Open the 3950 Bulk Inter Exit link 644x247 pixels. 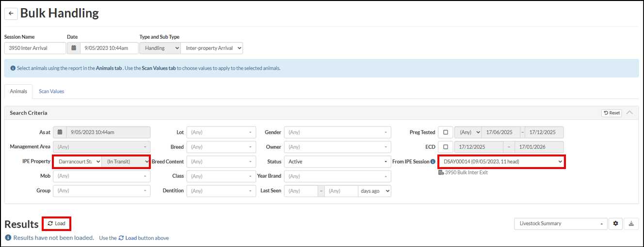click(466, 172)
